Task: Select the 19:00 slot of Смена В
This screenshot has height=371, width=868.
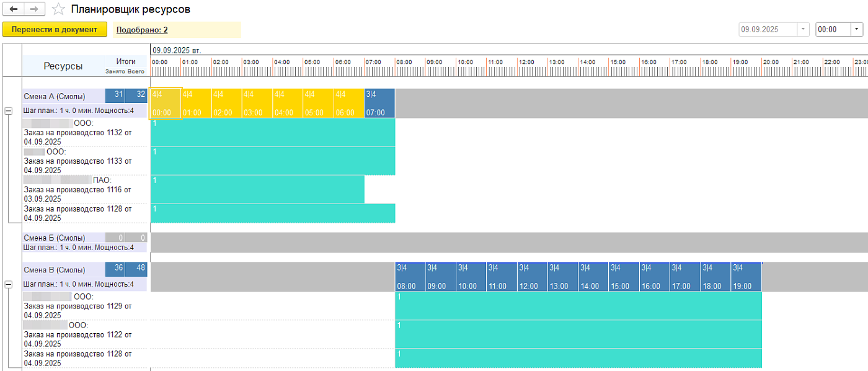Action: [746, 277]
